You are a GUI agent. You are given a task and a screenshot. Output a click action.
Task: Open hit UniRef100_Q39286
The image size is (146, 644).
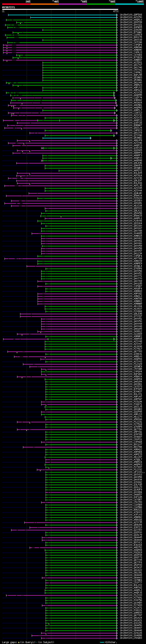click(x=131, y=30)
